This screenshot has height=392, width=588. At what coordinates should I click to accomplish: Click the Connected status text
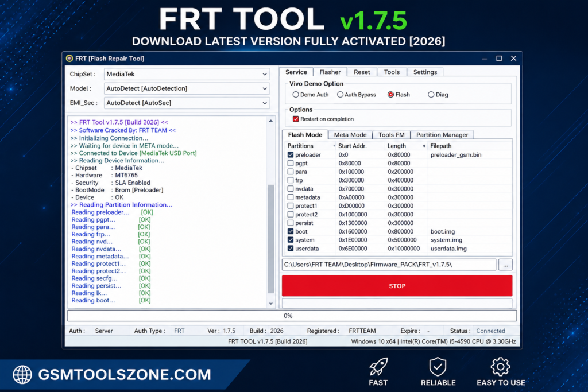pos(490,331)
